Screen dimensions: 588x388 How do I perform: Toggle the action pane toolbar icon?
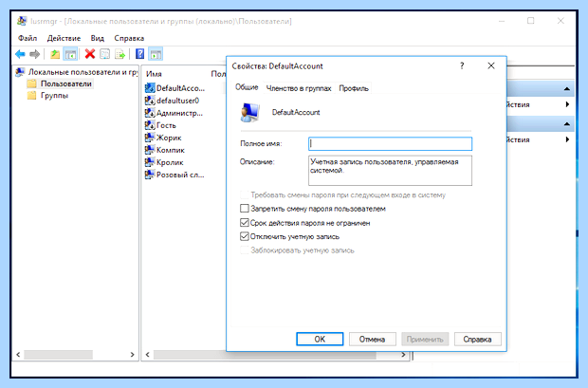point(156,54)
